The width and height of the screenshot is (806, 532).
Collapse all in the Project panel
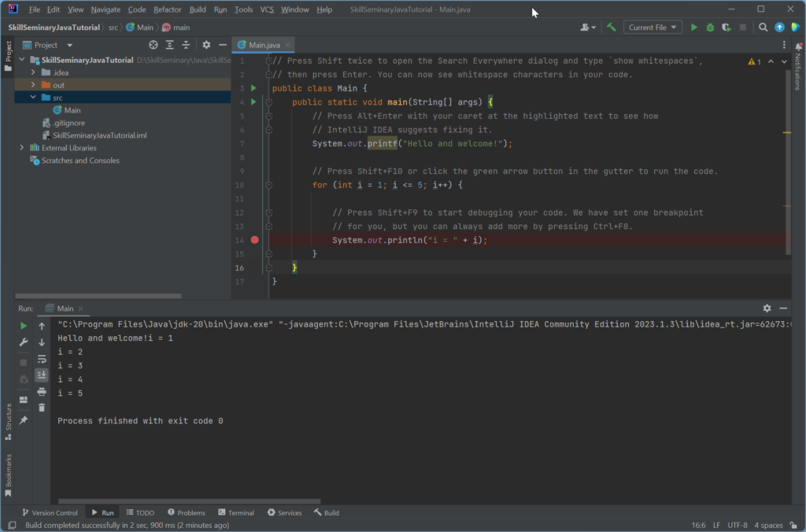[186, 45]
